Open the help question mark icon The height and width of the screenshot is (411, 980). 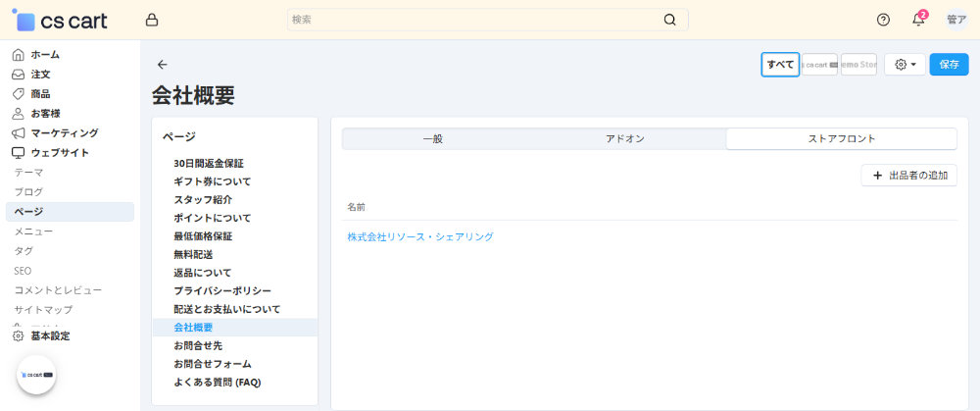tap(883, 20)
